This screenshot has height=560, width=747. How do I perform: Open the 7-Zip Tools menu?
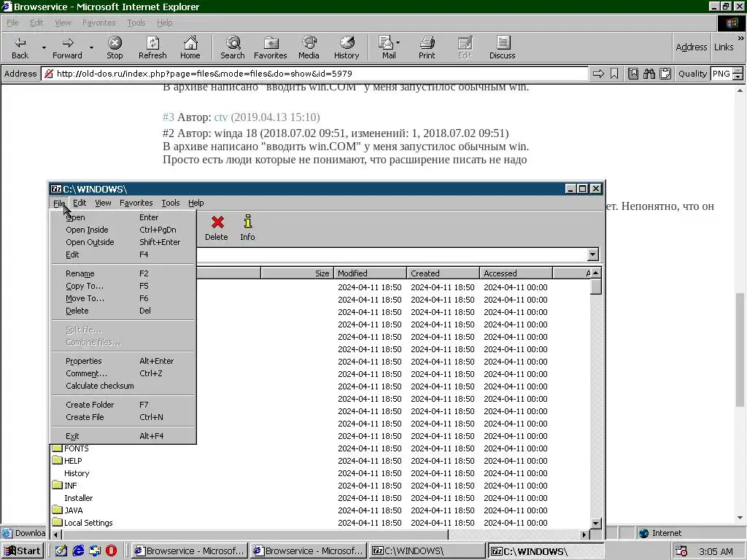point(171,203)
